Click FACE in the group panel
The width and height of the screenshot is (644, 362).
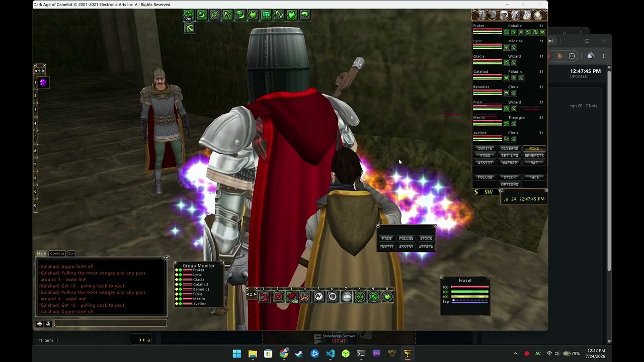[x=534, y=177]
